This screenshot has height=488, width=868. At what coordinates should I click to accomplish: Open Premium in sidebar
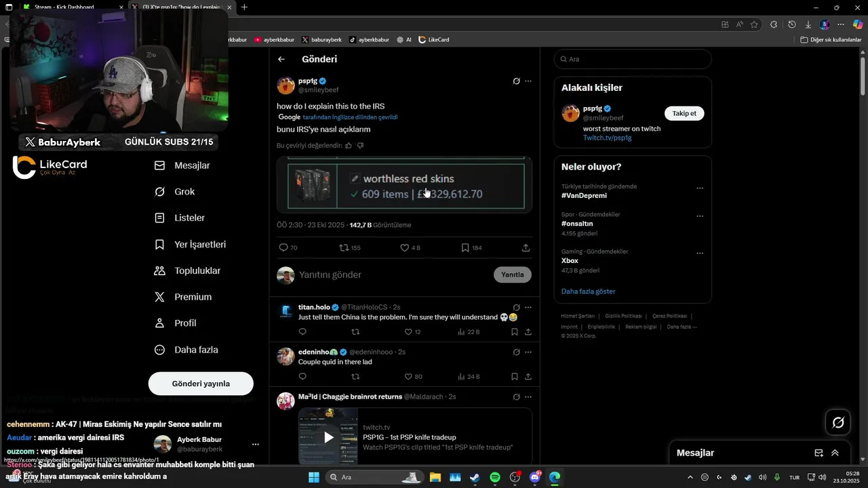click(x=183, y=297)
